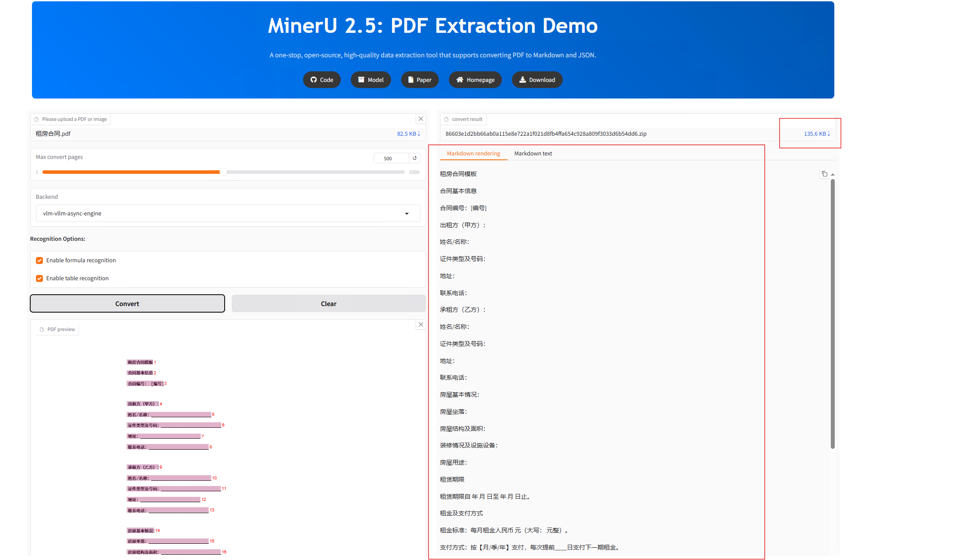This screenshot has width=953, height=560.
Task: Download the 135.6 KB zip result
Action: coord(817,134)
